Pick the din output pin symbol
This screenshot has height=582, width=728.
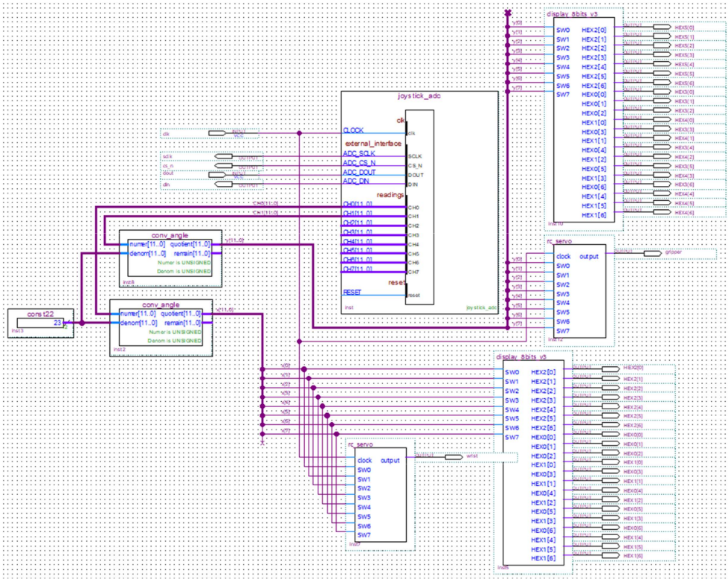(225, 184)
